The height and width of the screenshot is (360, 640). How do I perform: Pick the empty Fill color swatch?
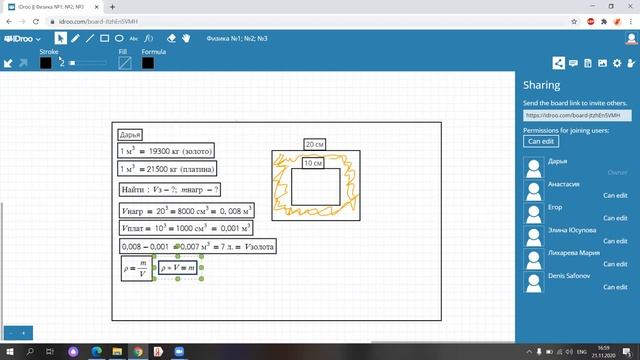[125, 63]
